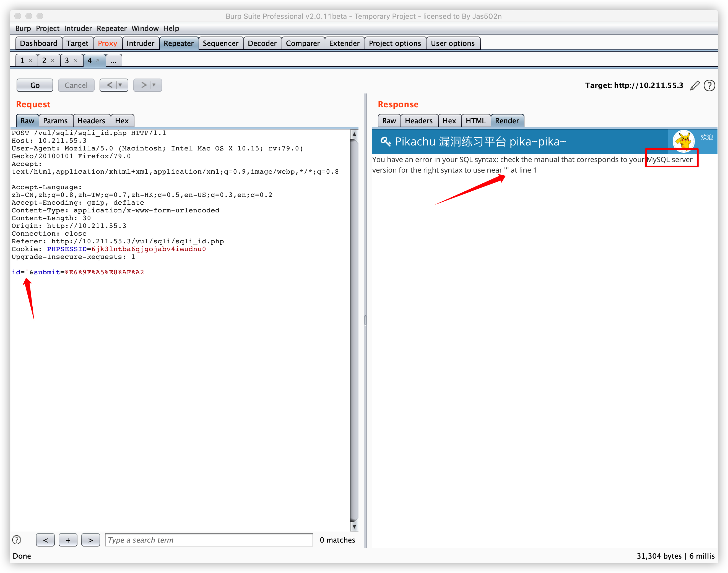Open the Project menu
Viewport: 728px width, 573px height.
(47, 28)
